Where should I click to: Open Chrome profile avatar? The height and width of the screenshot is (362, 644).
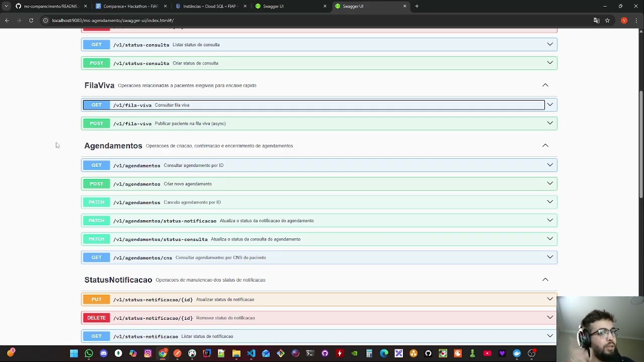624,20
